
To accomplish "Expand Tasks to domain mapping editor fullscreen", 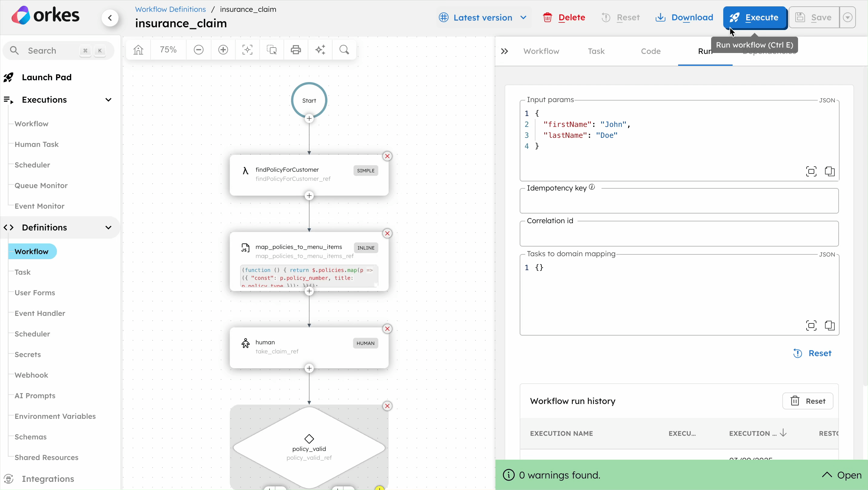I will coord(811,326).
